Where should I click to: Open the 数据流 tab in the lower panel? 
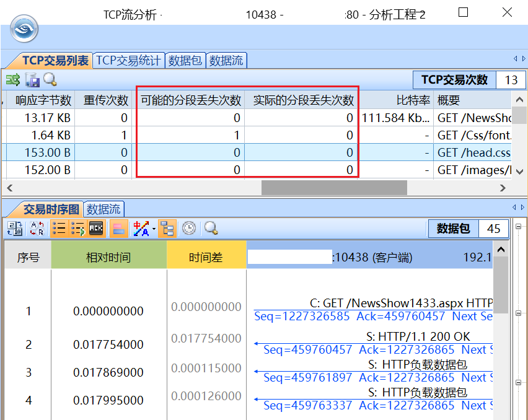103,209
